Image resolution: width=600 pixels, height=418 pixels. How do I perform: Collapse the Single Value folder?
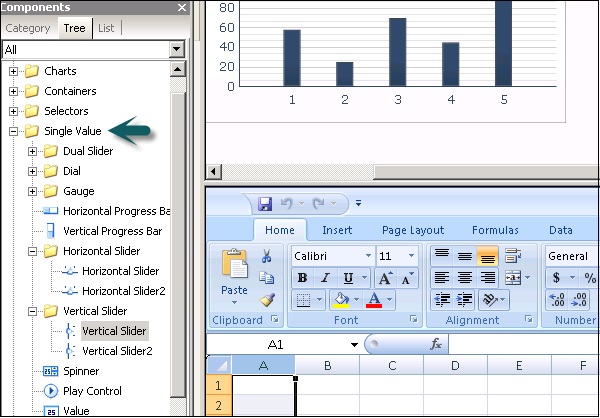pyautogui.click(x=14, y=131)
